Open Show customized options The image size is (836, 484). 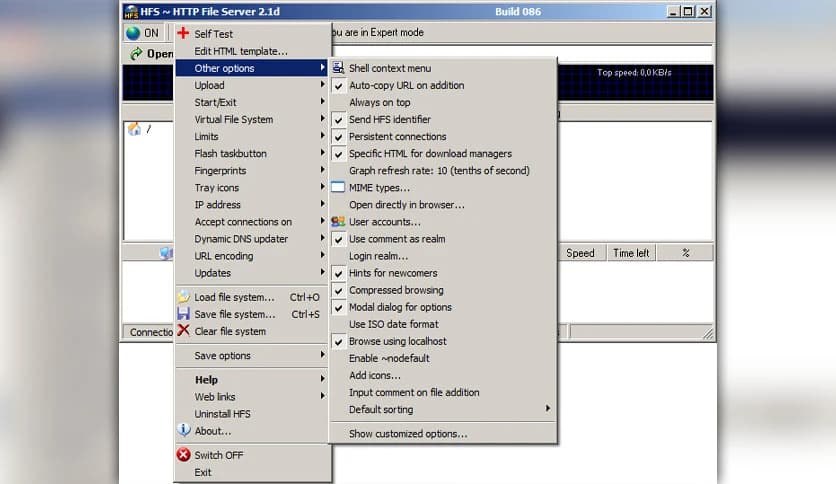click(x=443, y=434)
